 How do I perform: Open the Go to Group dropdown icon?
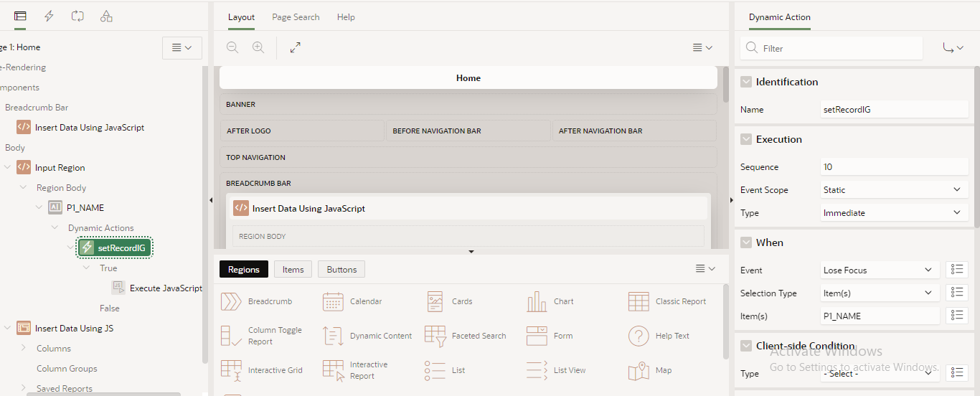[x=953, y=48]
